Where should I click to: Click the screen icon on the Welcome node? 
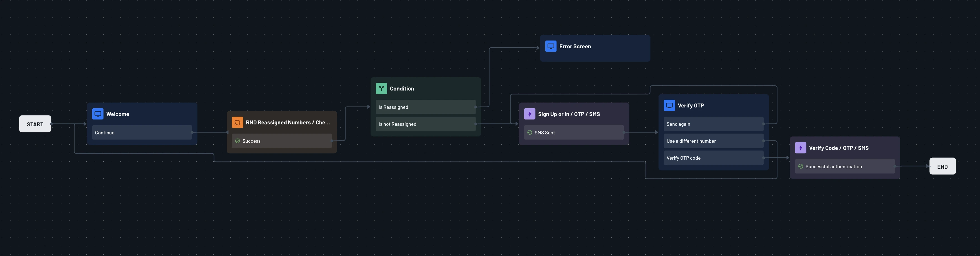98,114
